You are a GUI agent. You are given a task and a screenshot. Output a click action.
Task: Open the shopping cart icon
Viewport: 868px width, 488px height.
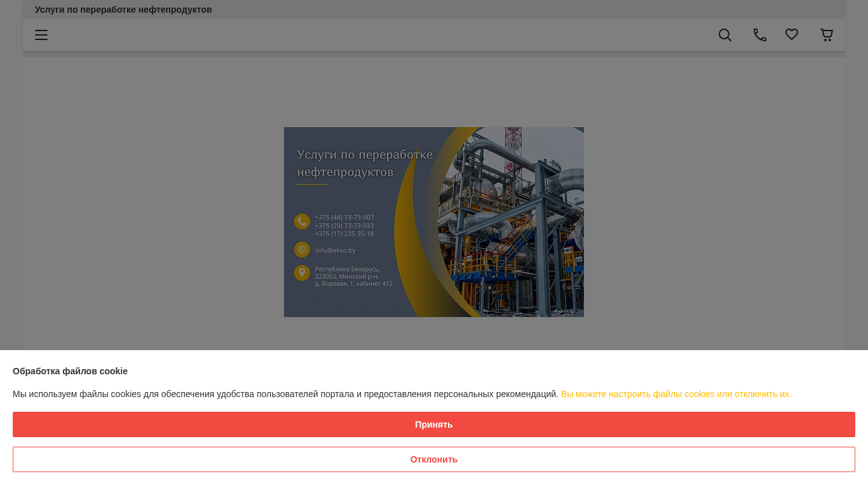[x=827, y=35]
